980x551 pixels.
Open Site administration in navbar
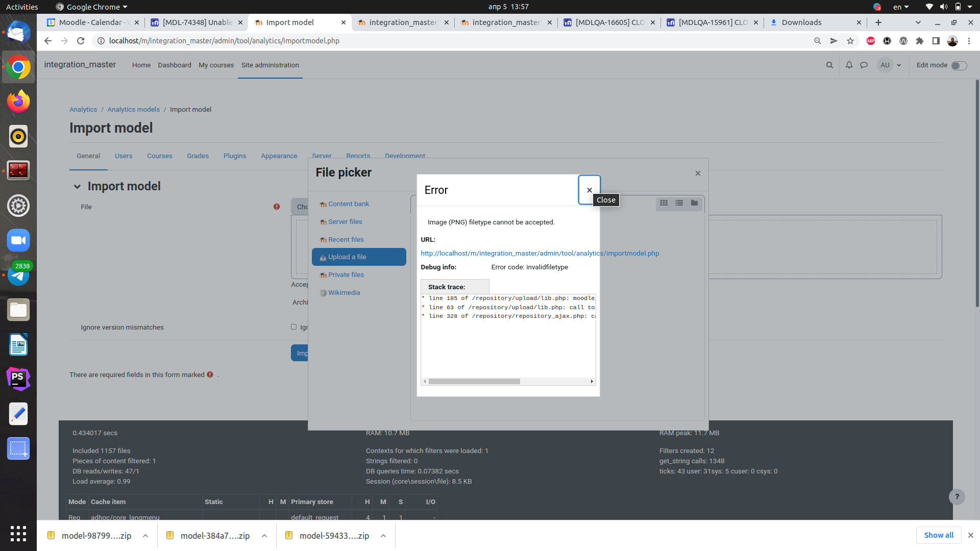270,65
